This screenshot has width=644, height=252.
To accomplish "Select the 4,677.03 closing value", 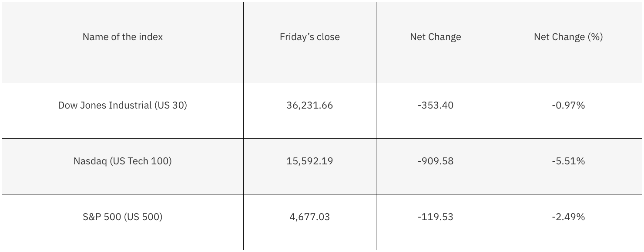I will click(x=309, y=217).
